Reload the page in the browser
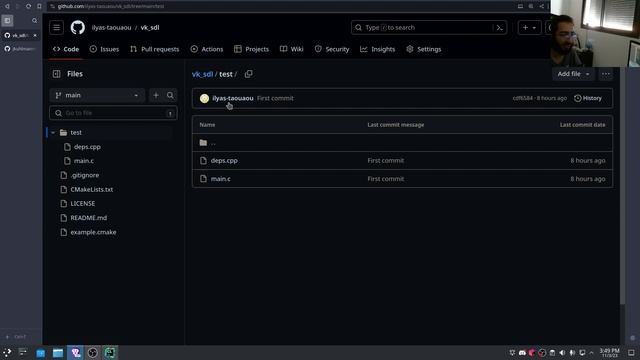The width and height of the screenshot is (640, 360). point(28,6)
